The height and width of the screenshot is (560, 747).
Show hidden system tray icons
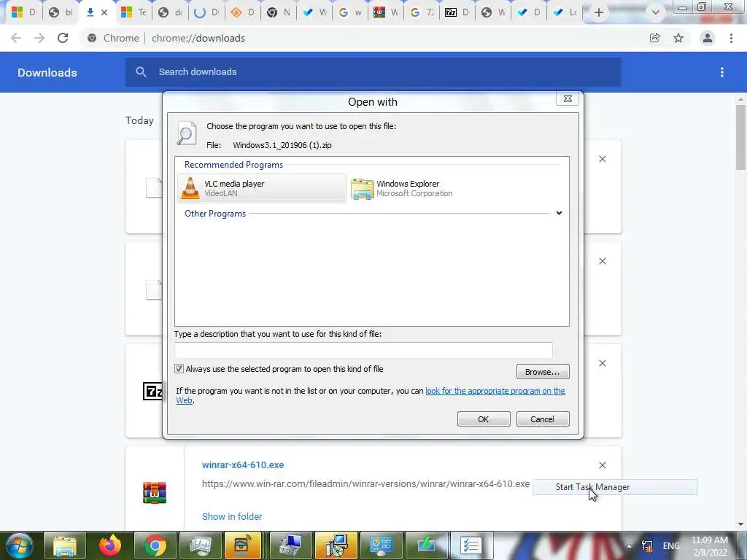pyautogui.click(x=629, y=545)
